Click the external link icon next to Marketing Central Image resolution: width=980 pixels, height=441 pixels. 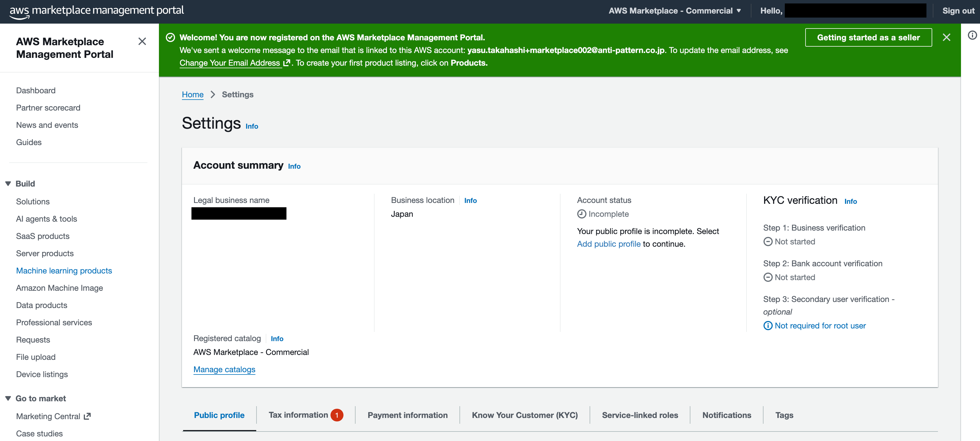[x=87, y=416]
